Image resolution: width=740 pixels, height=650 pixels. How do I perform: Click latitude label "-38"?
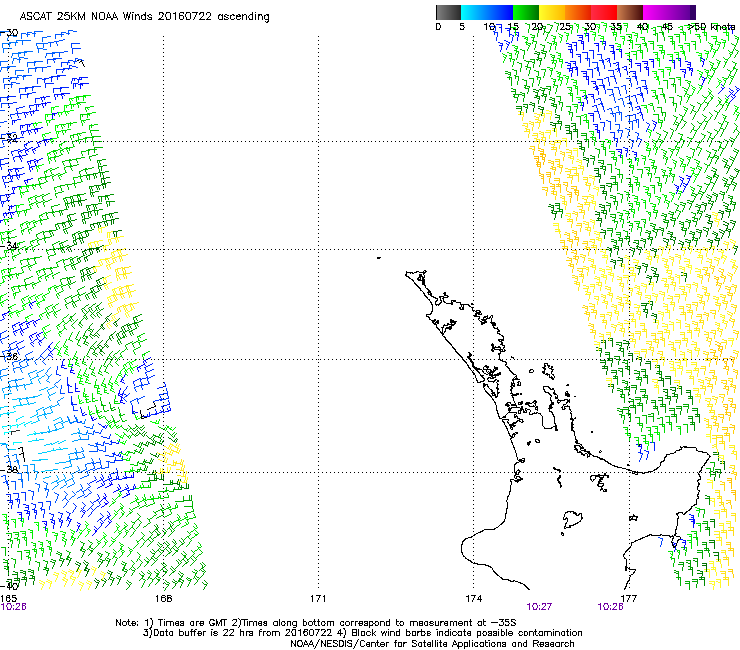coord(9,469)
